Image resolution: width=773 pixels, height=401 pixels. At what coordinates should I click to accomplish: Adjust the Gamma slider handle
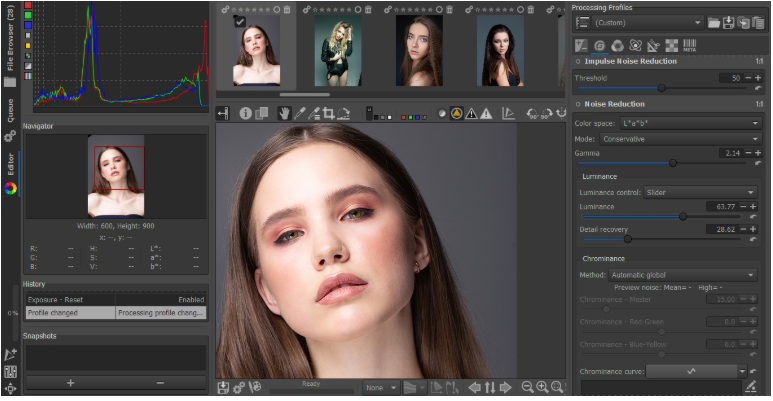click(x=672, y=163)
